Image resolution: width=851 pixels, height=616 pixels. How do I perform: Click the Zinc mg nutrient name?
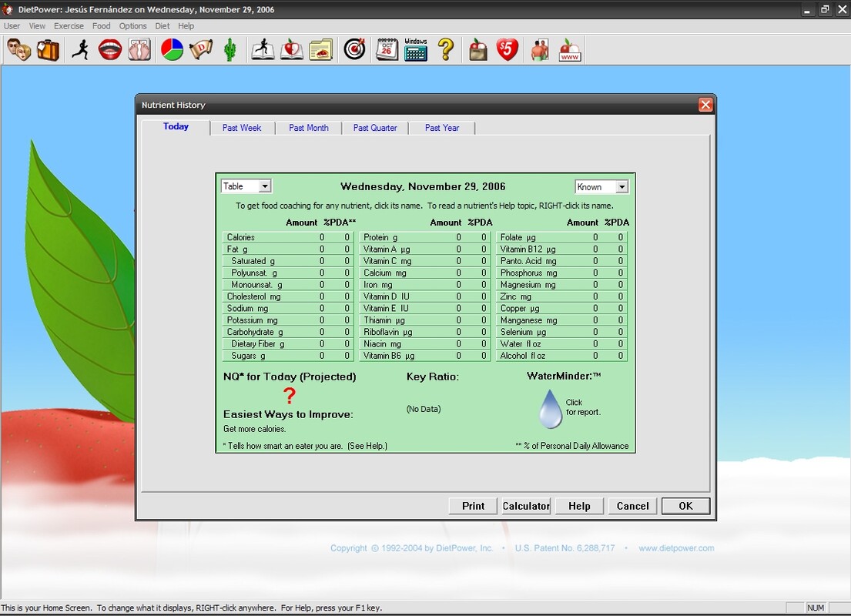click(515, 296)
